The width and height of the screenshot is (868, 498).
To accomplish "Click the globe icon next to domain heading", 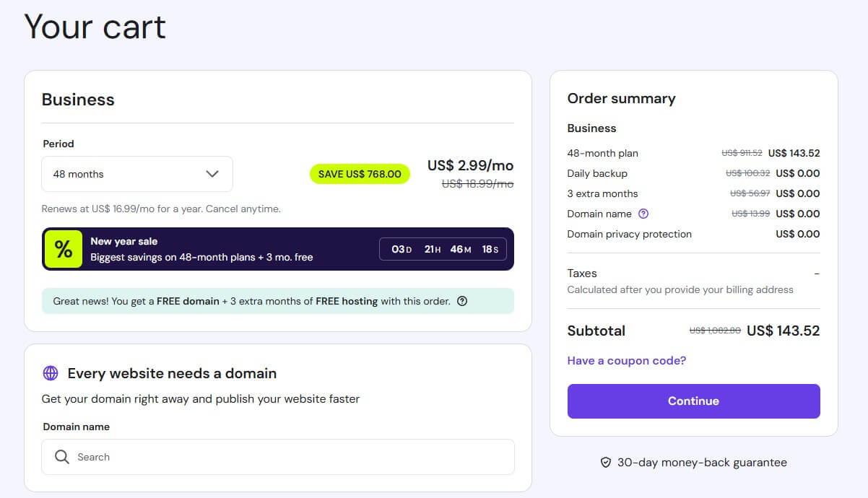I will [x=50, y=372].
